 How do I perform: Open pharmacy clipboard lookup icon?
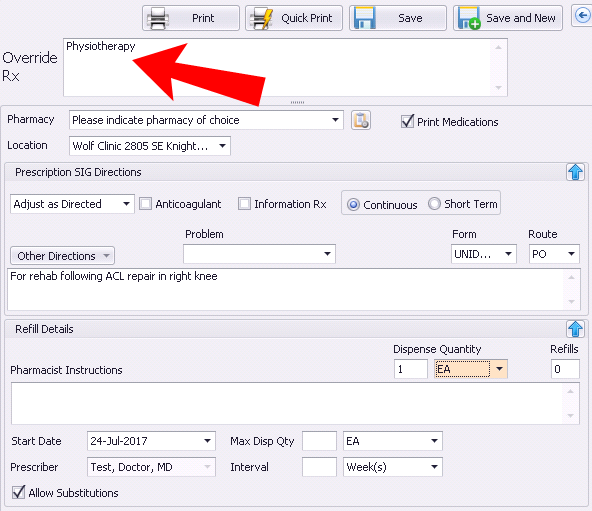click(x=361, y=120)
